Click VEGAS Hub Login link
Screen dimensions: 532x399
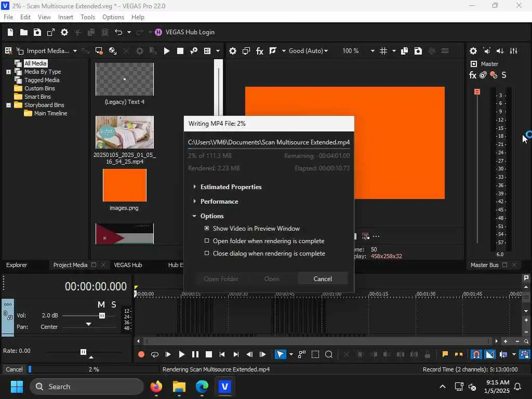190,32
